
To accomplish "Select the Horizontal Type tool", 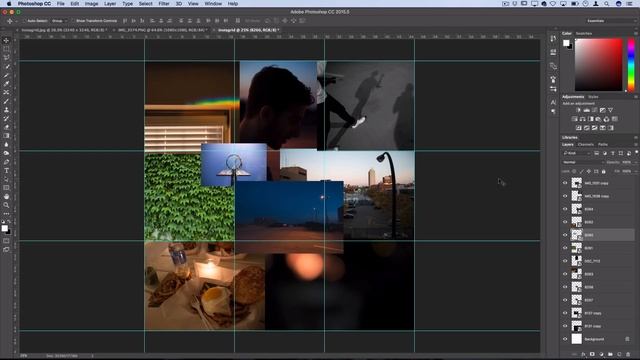I will 6,171.
